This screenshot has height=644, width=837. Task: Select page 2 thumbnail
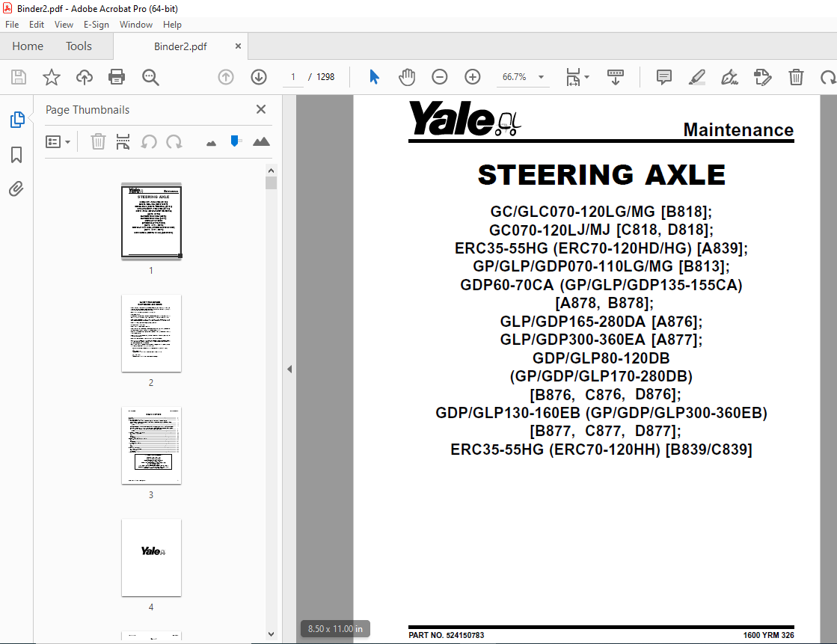pyautogui.click(x=152, y=333)
